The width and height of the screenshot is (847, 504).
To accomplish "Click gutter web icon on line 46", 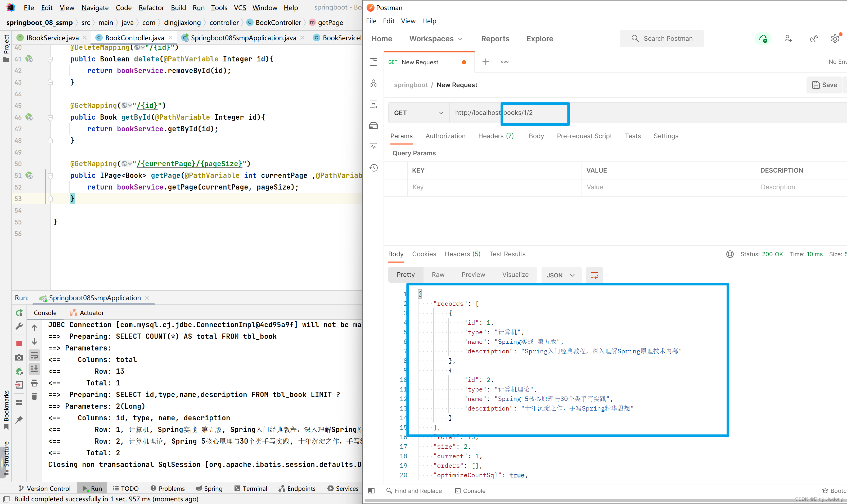I will click(29, 117).
